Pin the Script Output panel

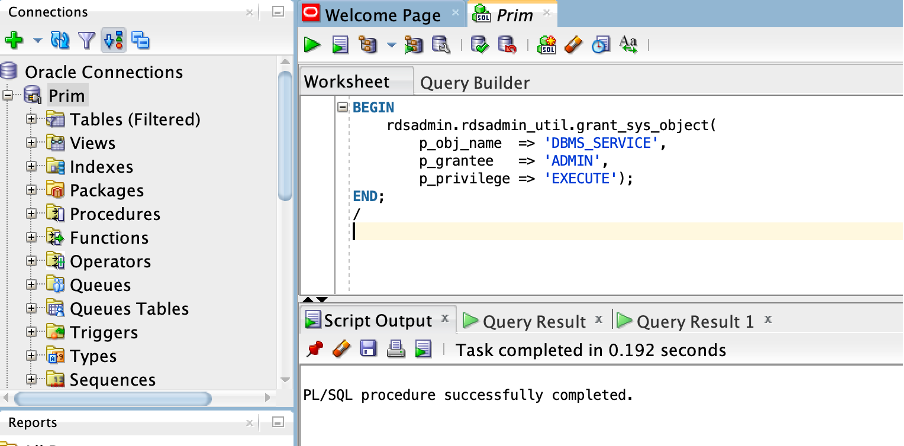tap(315, 349)
